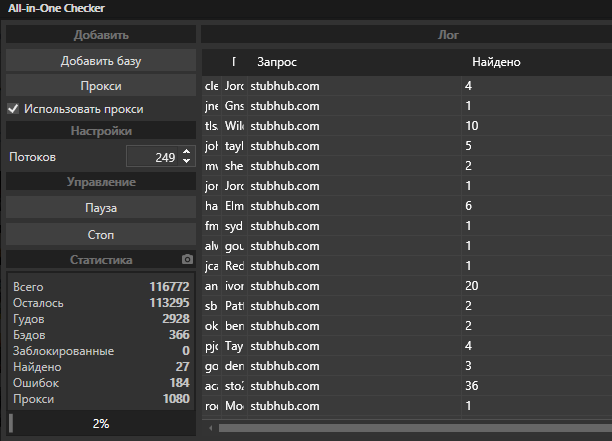Image resolution: width=612 pixels, height=441 pixels.
Task: Pause checking with the Пауза button
Action: pyautogui.click(x=101, y=208)
